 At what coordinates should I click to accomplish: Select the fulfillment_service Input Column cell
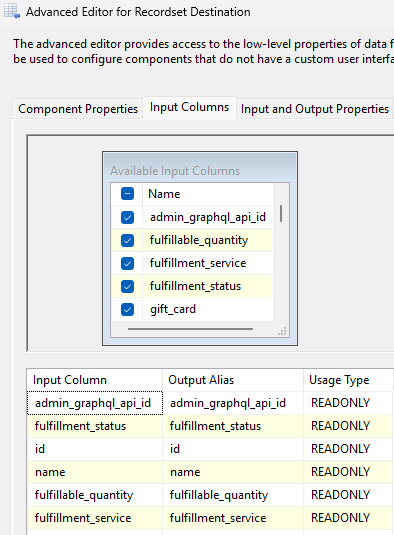[95, 518]
